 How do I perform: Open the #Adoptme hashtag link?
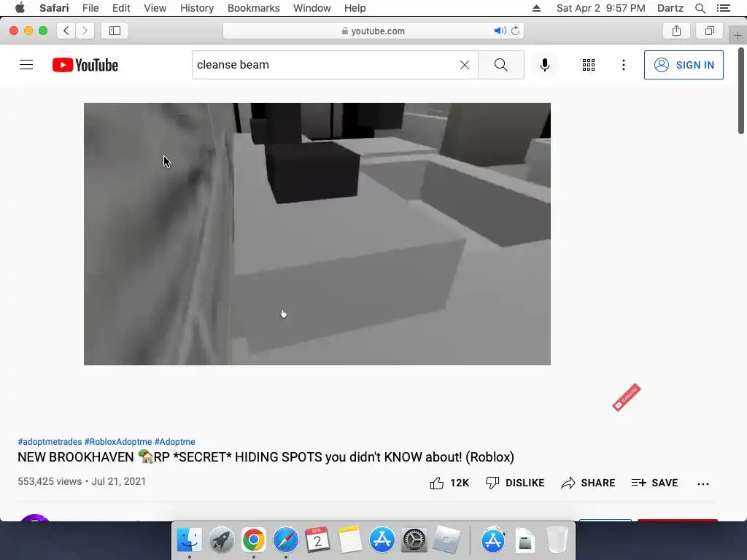click(175, 442)
